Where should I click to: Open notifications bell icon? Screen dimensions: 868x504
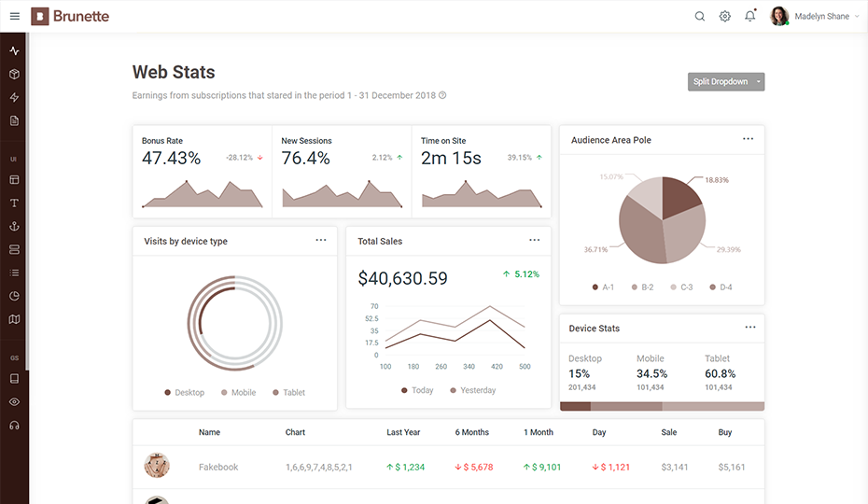point(750,16)
